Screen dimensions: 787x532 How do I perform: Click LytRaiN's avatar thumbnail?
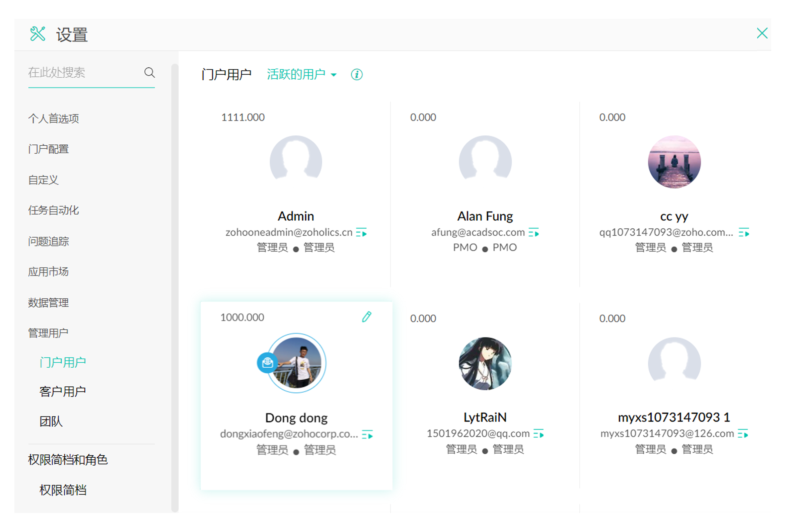pos(485,363)
